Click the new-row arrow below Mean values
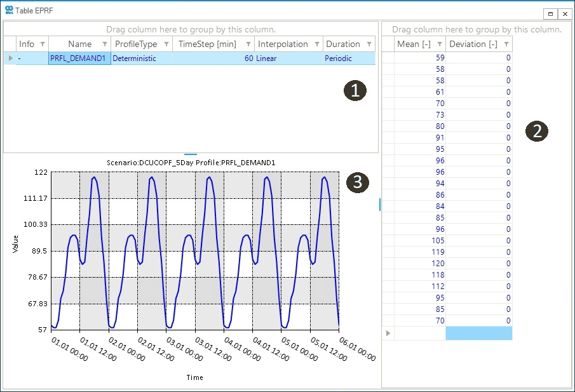This screenshot has height=392, width=575. tap(388, 333)
